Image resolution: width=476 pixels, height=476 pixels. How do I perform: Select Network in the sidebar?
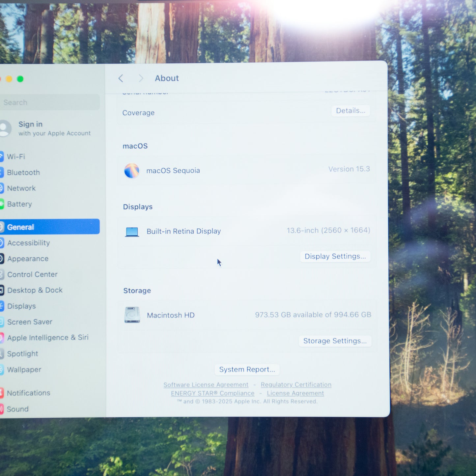point(49,188)
